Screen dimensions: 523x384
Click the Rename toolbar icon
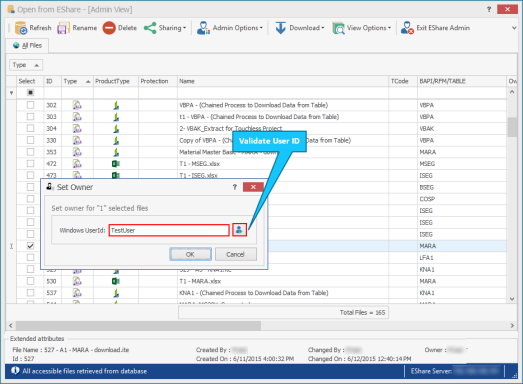pyautogui.click(x=63, y=28)
